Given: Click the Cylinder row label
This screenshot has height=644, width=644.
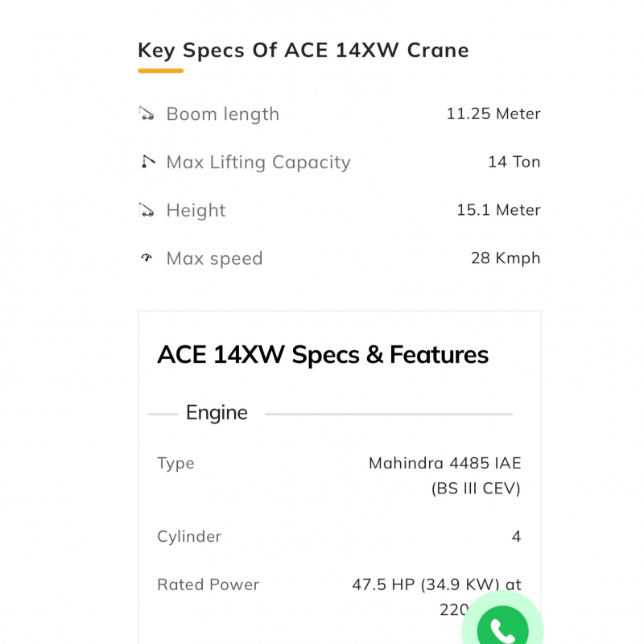Looking at the screenshot, I should point(189,536).
